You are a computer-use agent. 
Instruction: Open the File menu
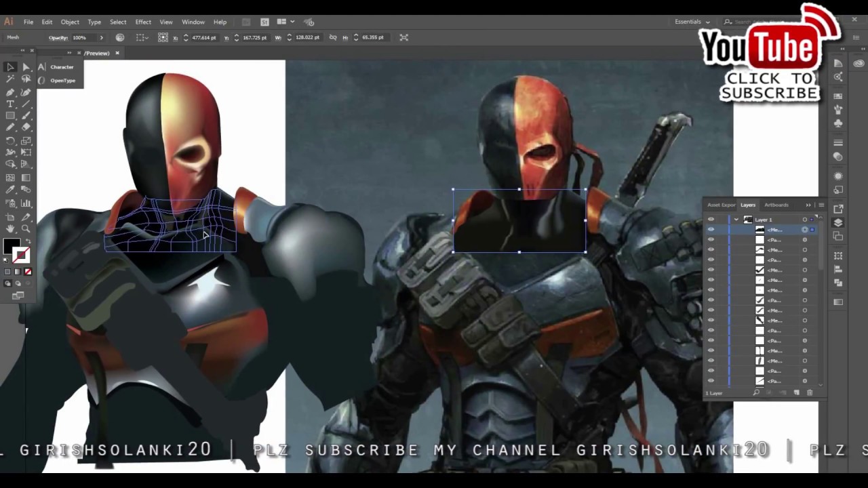[28, 22]
